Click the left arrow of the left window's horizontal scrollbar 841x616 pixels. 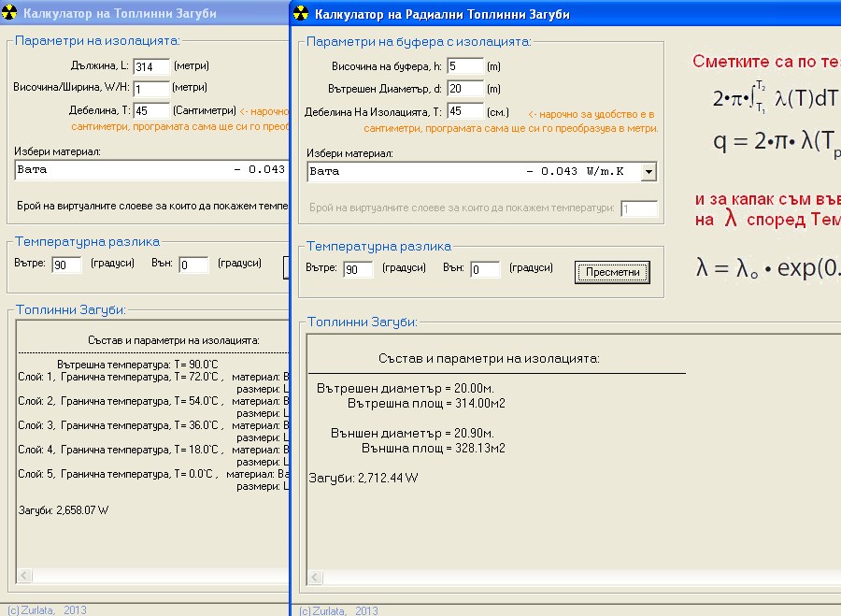click(x=24, y=576)
